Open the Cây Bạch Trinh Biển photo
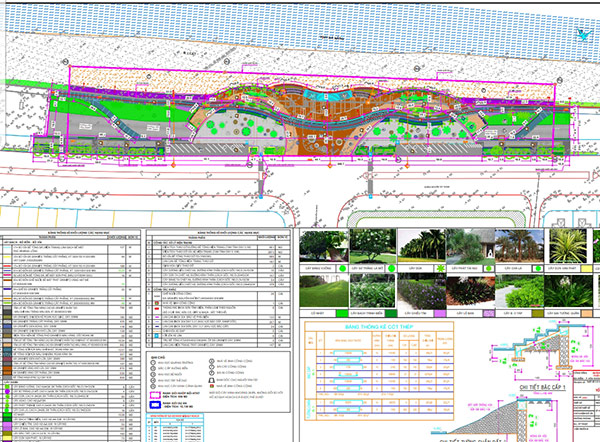600x442 pixels. click(371, 292)
